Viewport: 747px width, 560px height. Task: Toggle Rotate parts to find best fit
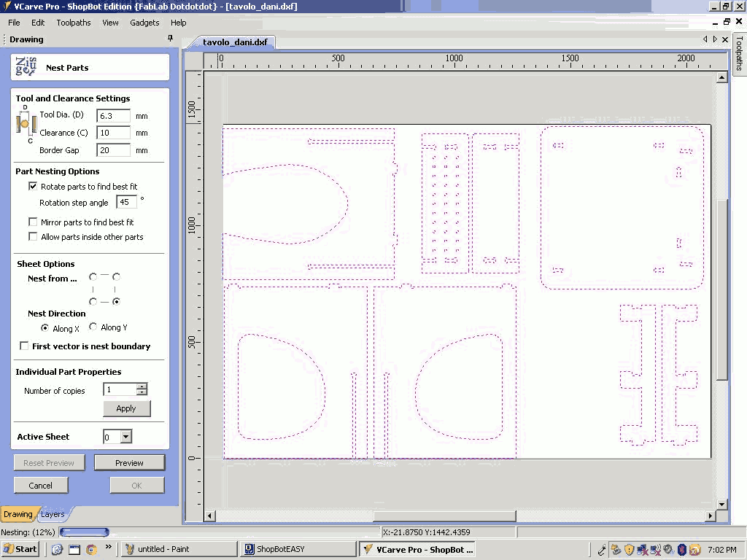click(33, 186)
